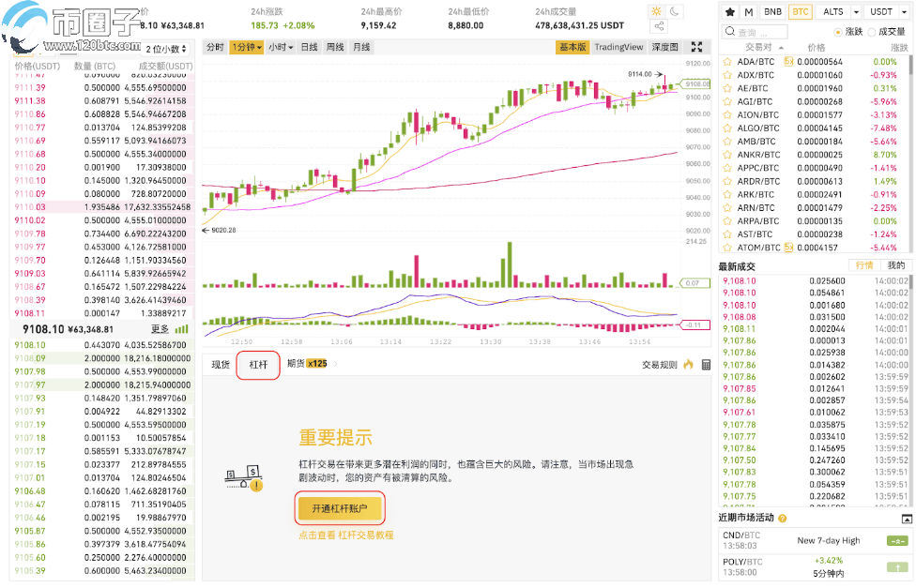This screenshot has width=916, height=588.
Task: Click the flame fee icon
Action: 688,364
